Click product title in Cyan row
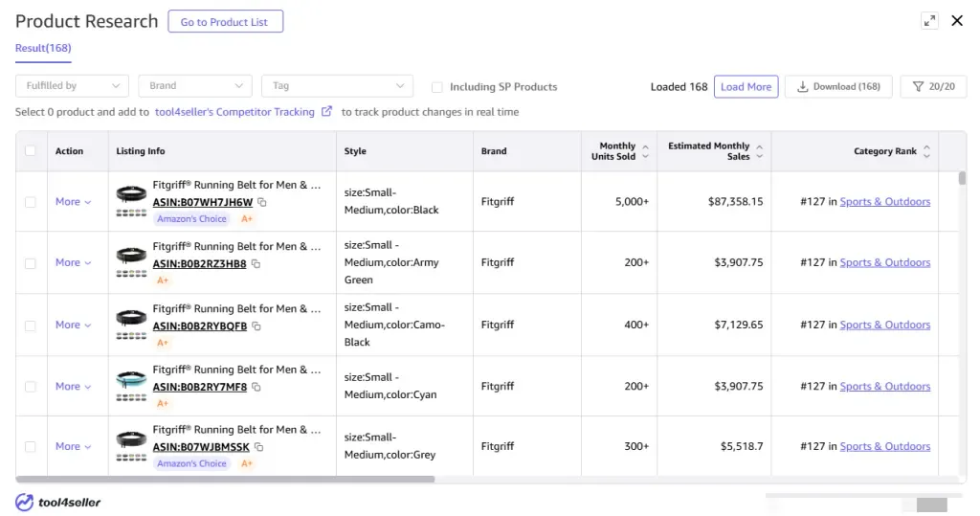The height and width of the screenshot is (516, 980). (x=237, y=370)
